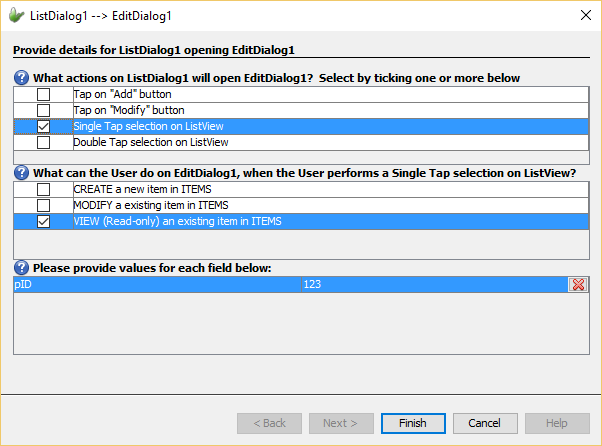Delete the pID field with the red X icon

[x=577, y=285]
